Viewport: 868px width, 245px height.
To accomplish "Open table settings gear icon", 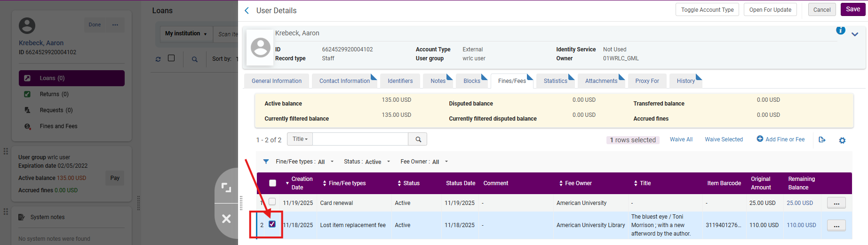I will pyautogui.click(x=842, y=140).
